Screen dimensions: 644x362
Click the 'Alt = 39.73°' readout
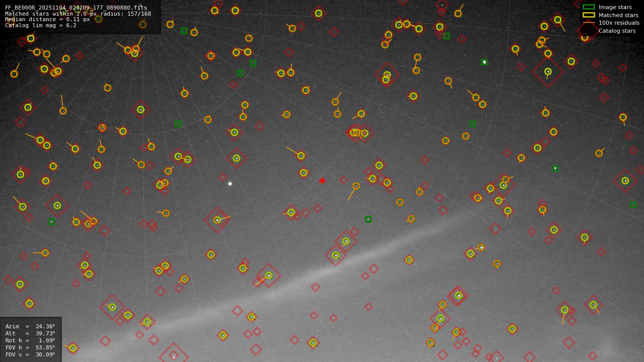[x=30, y=333]
